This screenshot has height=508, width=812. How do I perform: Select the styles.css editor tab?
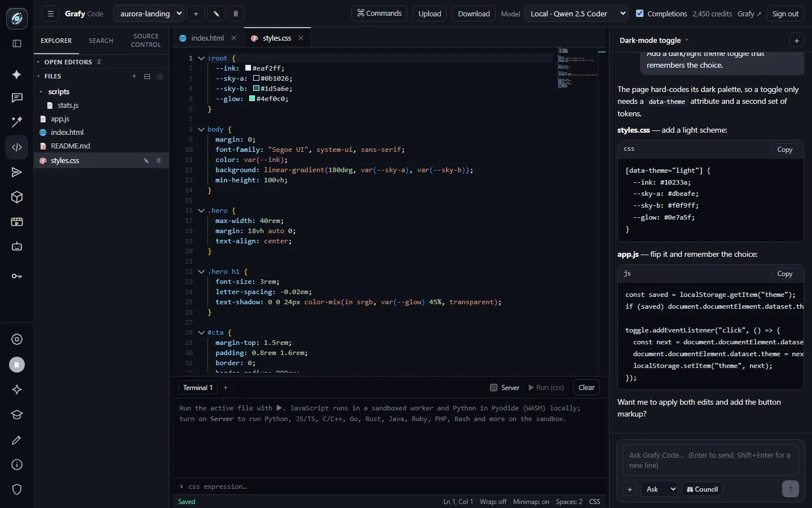pyautogui.click(x=277, y=38)
